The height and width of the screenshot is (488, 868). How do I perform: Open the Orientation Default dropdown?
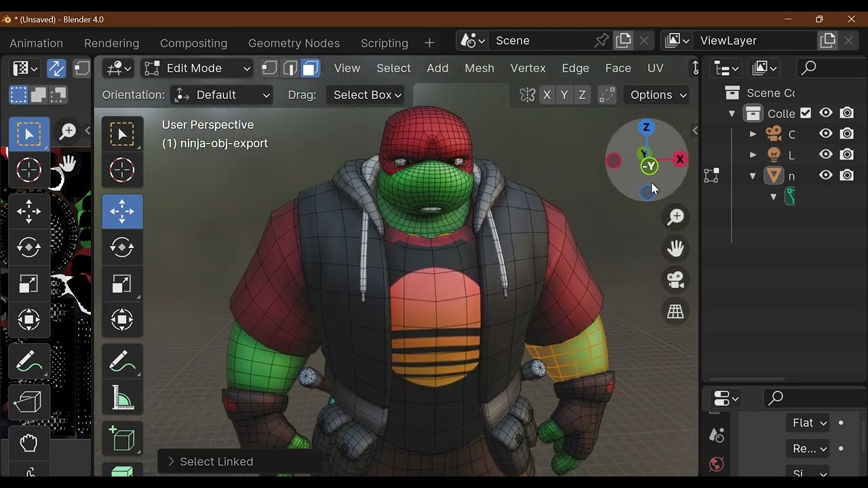tap(222, 95)
